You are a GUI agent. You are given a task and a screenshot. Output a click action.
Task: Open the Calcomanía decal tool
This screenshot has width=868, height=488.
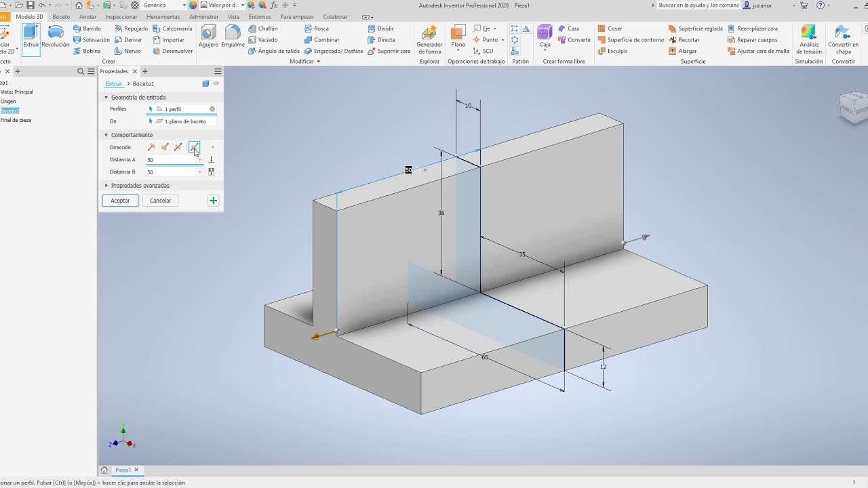click(x=172, y=29)
